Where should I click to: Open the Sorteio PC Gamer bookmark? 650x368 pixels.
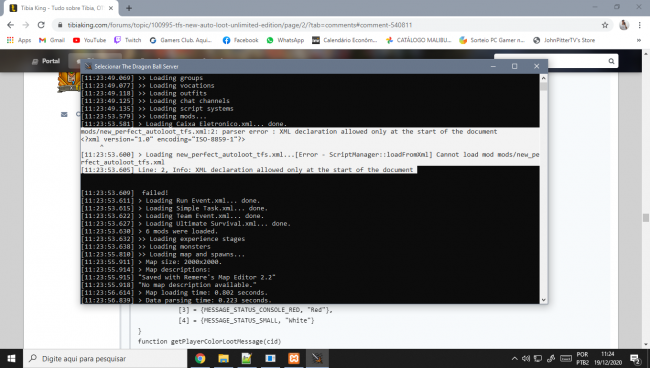492,40
